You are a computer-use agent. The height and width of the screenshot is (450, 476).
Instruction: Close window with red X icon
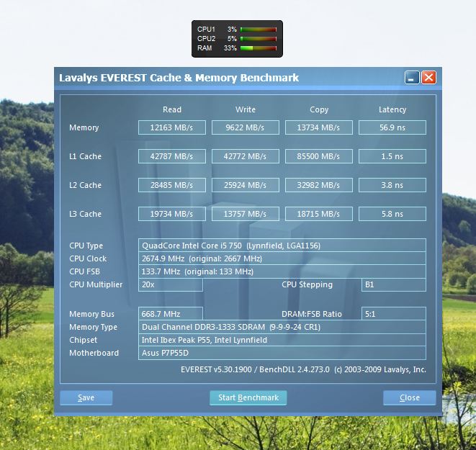coord(428,78)
